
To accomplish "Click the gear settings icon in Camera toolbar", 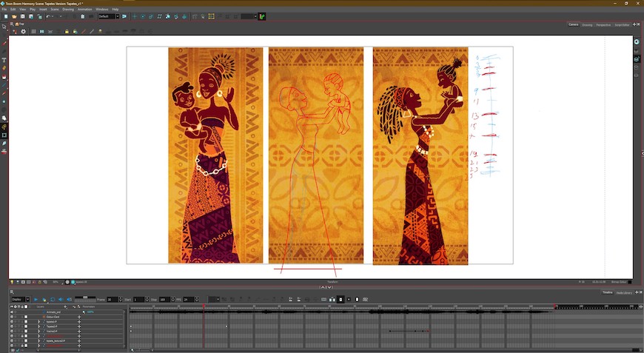I will [x=24, y=31].
